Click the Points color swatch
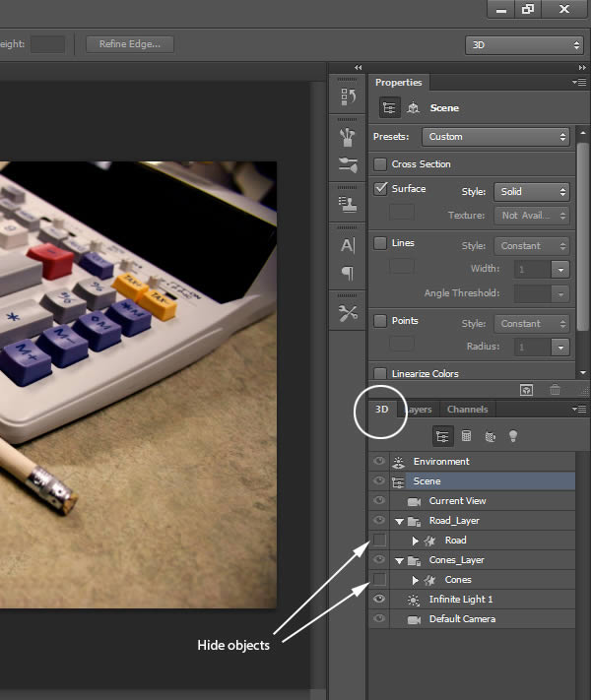This screenshot has height=700, width=591. coord(402,344)
